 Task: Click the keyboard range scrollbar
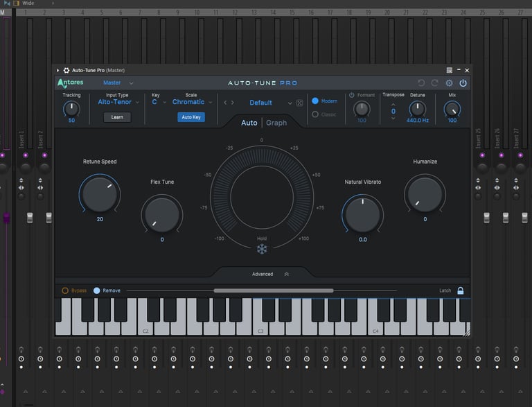pos(274,291)
